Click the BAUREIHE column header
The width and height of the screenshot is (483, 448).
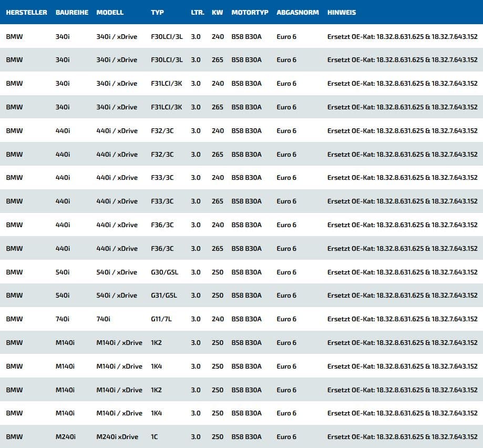(72, 12)
